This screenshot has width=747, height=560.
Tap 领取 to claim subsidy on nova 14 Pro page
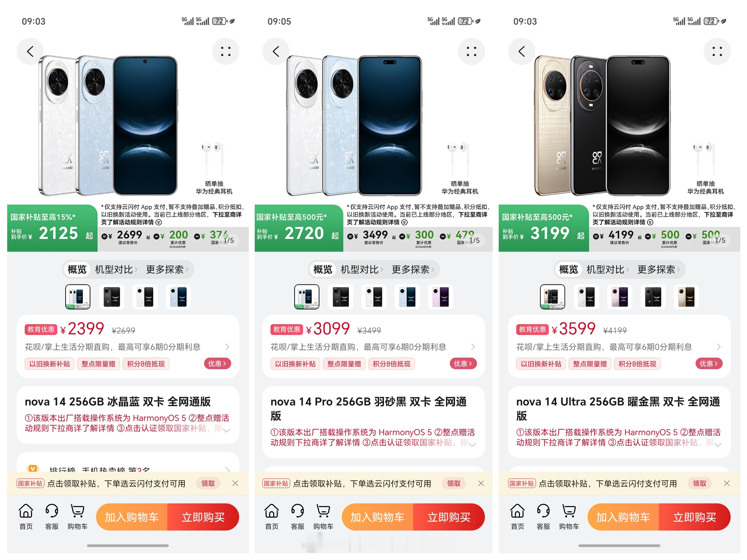pos(454,483)
